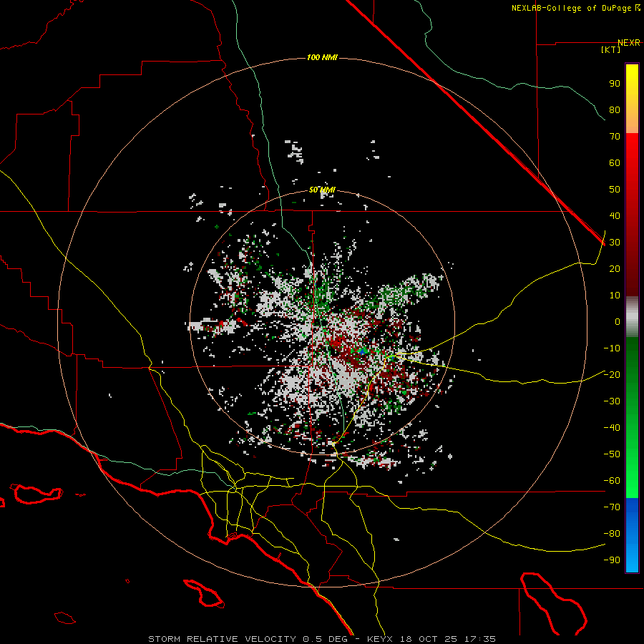
Task: Click the -40 knot scale value
Action: 612,428
